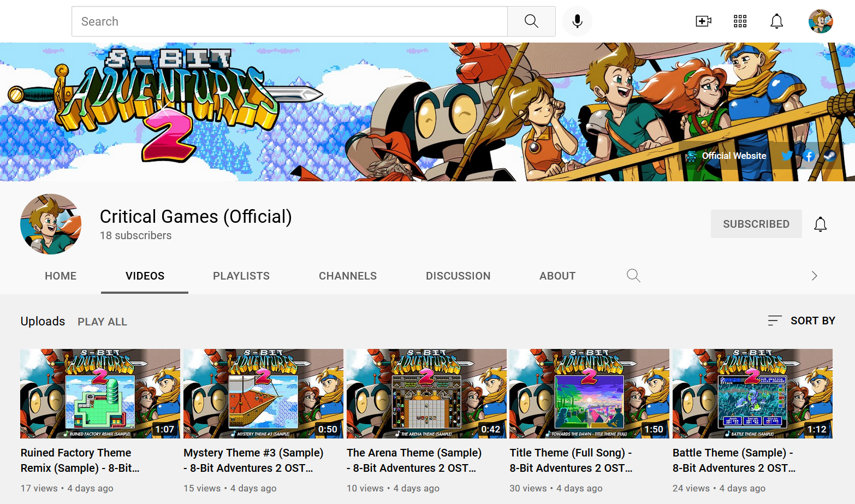Viewport: 855px width, 504px height.
Task: Open Battle Theme (Sample) video title
Action: (734, 460)
